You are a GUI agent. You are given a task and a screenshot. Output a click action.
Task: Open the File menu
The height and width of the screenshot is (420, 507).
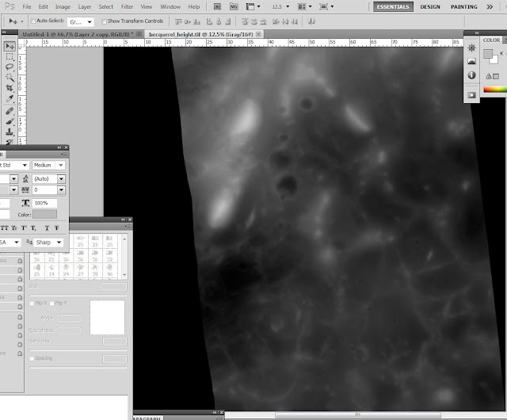click(27, 6)
